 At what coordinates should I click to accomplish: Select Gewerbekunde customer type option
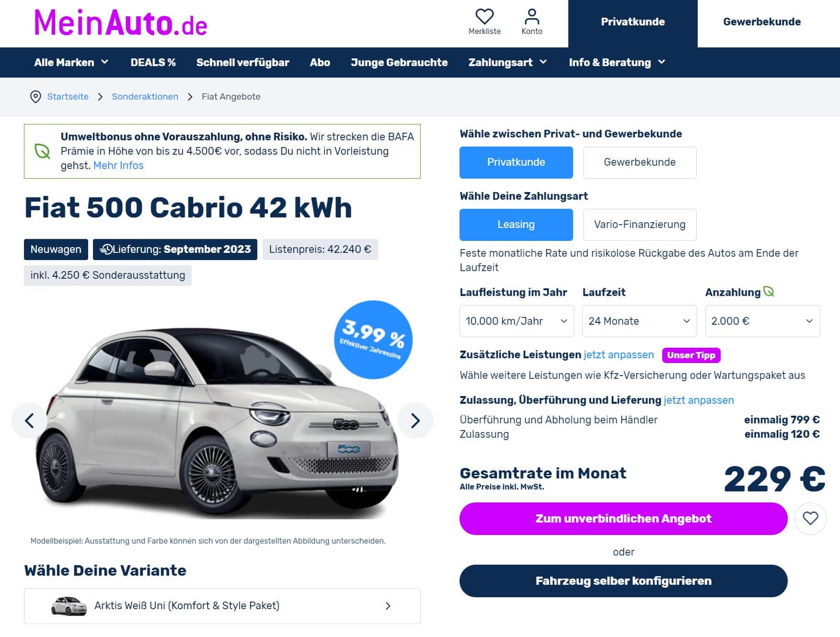[640, 162]
